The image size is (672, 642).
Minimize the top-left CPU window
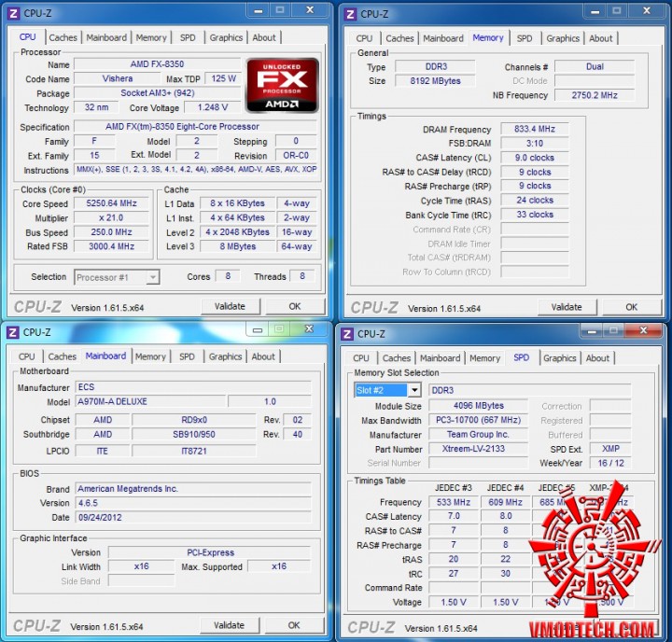tap(258, 10)
